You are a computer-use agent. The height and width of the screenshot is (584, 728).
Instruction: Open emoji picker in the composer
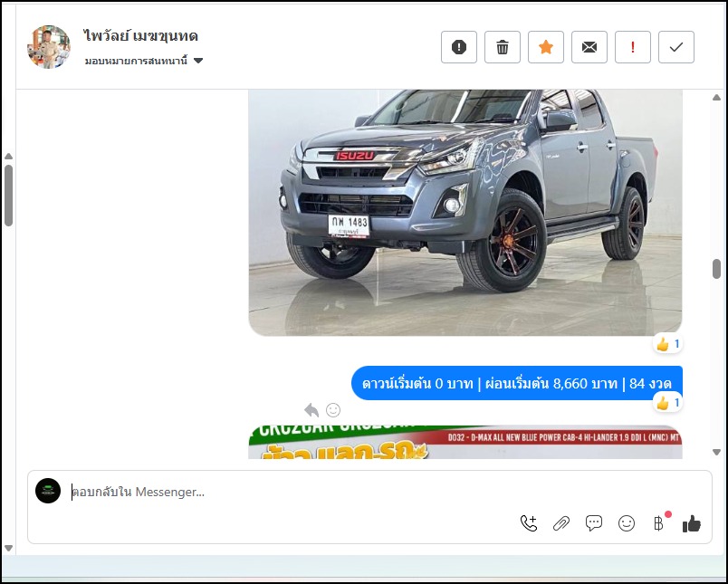(x=627, y=523)
